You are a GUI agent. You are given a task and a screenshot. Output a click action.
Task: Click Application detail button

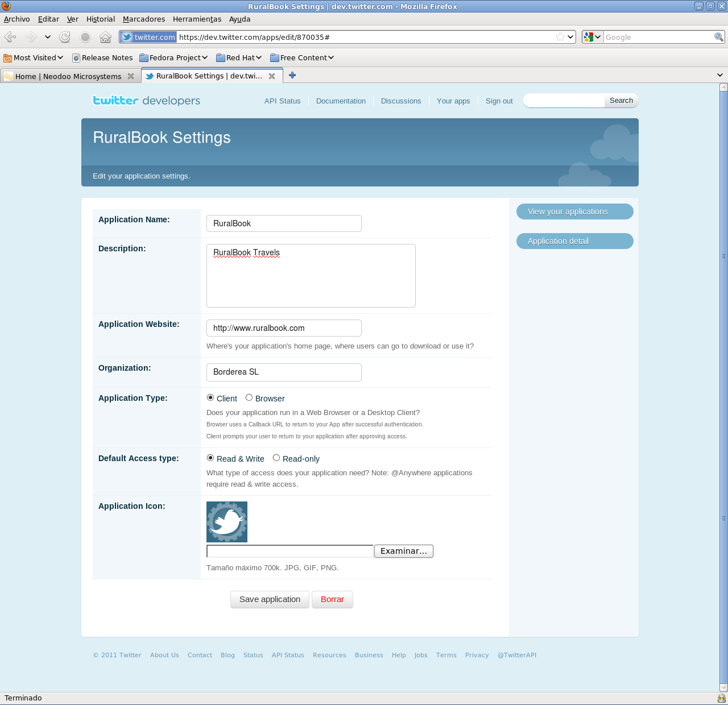click(575, 241)
